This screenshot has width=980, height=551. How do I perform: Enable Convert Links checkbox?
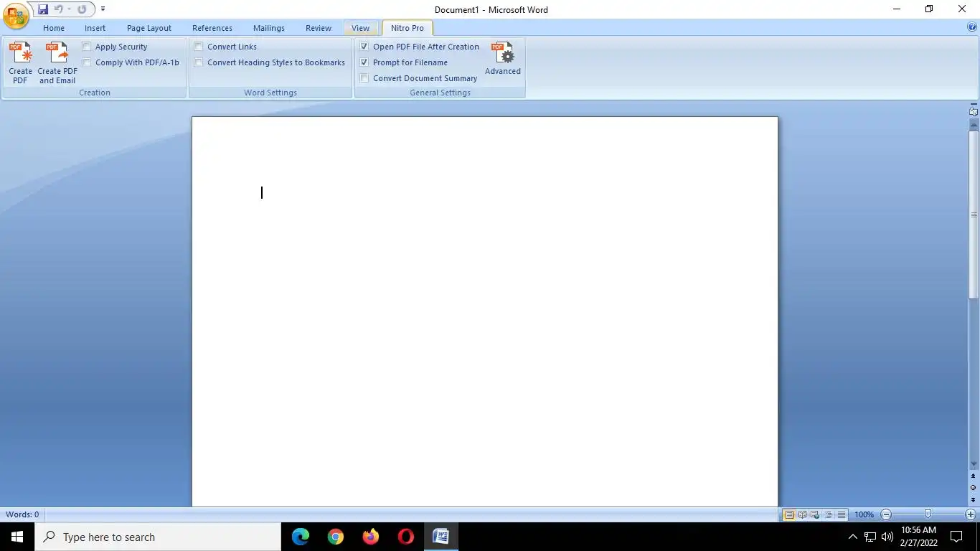pos(199,47)
